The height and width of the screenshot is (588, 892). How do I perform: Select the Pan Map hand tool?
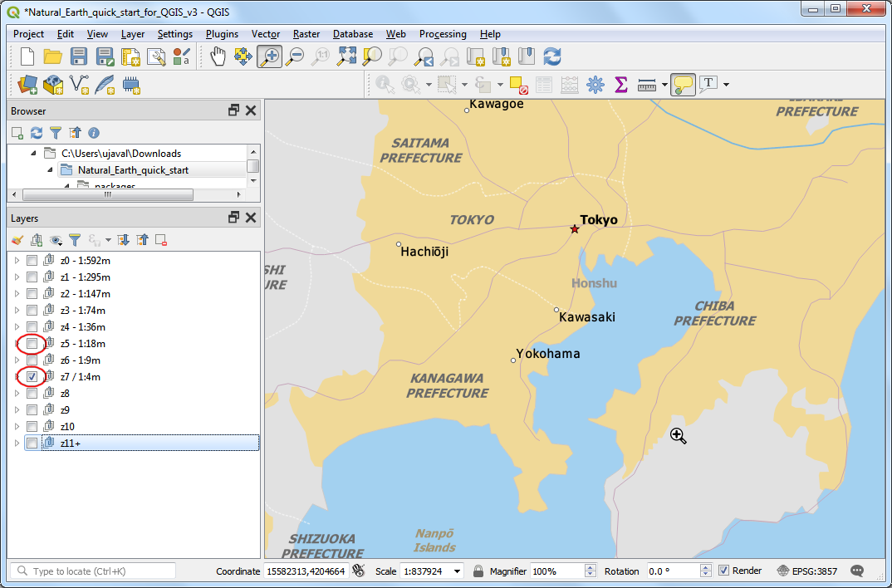[218, 56]
